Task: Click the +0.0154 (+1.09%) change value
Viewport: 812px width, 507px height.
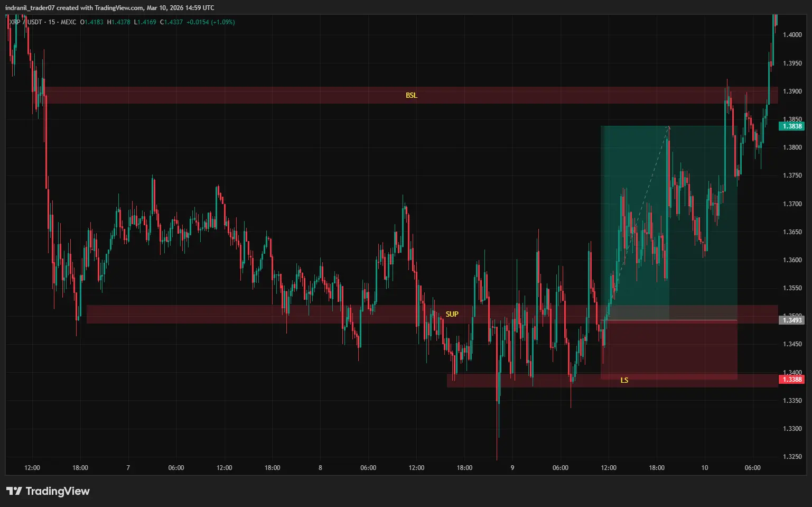Action: tap(211, 22)
